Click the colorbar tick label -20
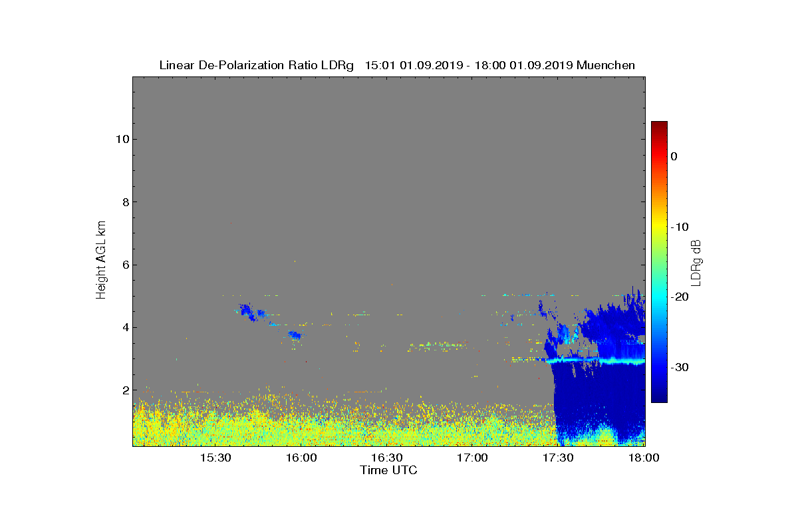798x532 pixels. tap(679, 297)
